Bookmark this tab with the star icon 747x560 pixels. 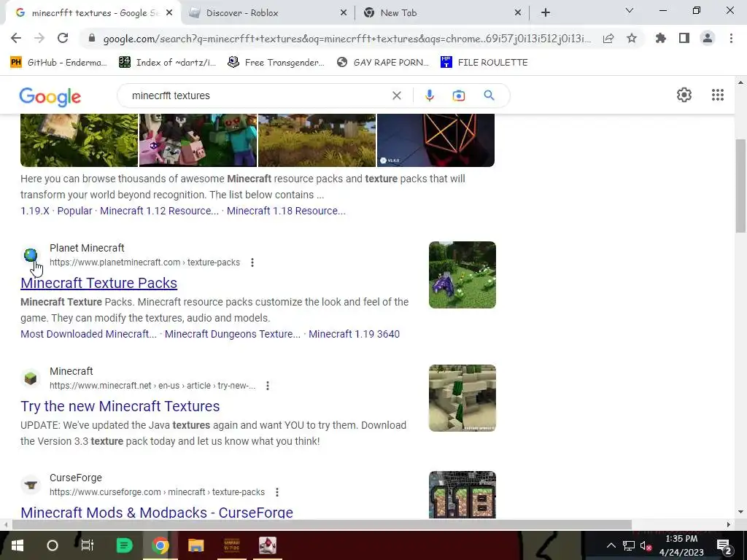coord(632,38)
